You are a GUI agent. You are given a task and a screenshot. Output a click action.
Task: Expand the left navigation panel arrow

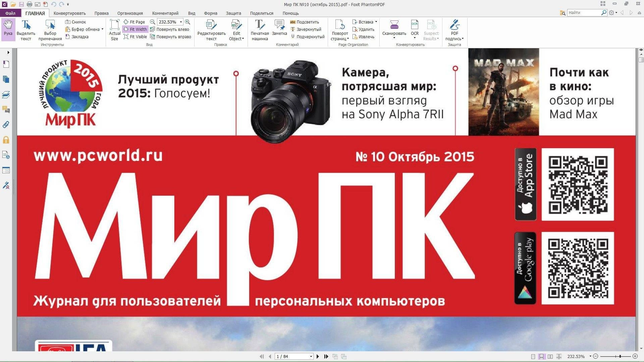8,52
